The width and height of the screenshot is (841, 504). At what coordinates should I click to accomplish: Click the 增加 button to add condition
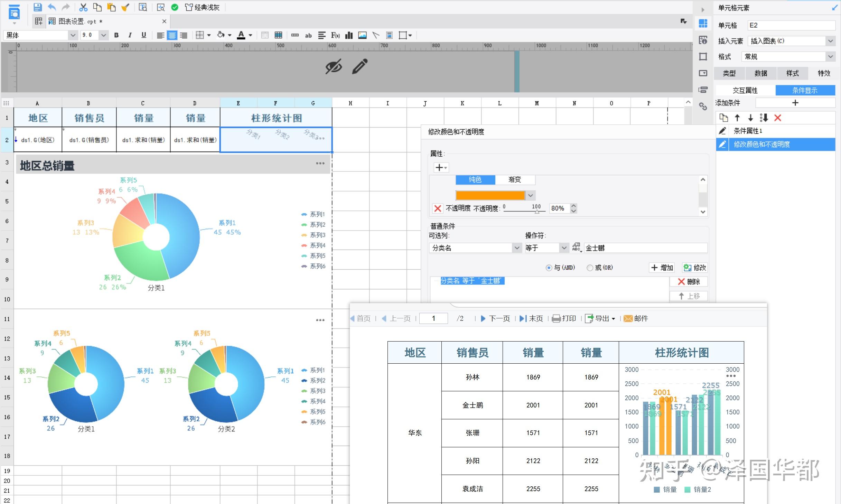click(661, 268)
